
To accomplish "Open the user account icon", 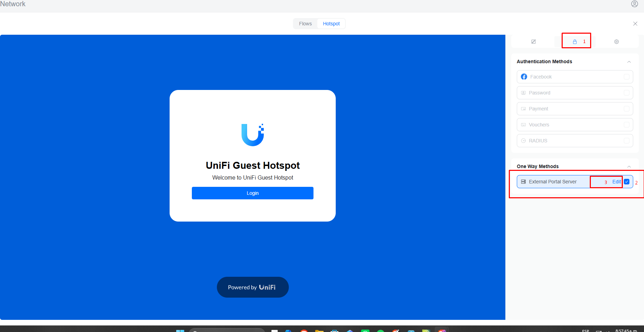I will 634,4.
